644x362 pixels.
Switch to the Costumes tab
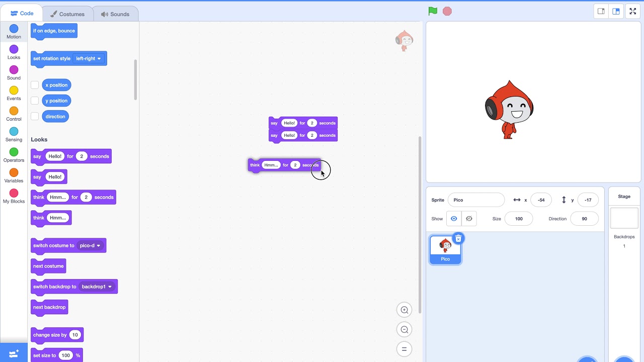[67, 14]
